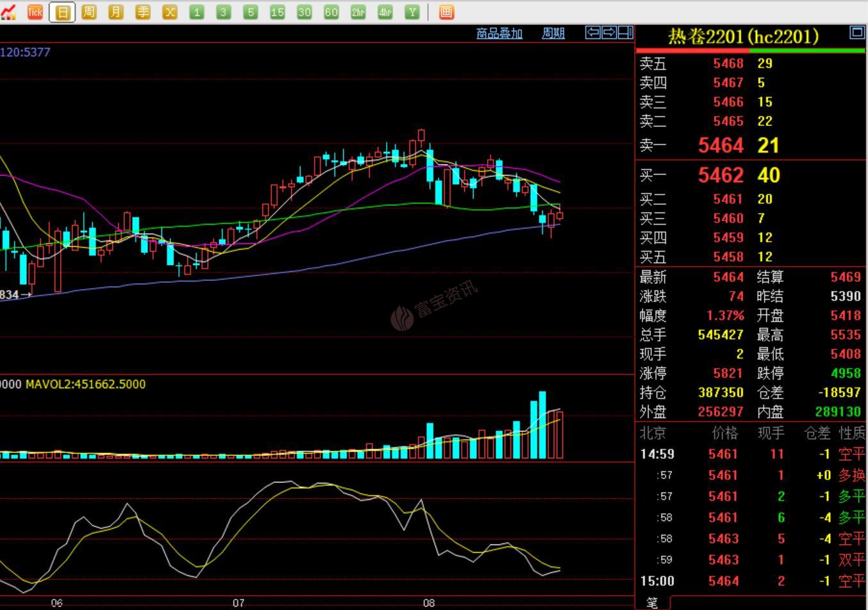Click the orange X period button
Image resolution: width=868 pixels, height=610 pixels.
tap(170, 12)
